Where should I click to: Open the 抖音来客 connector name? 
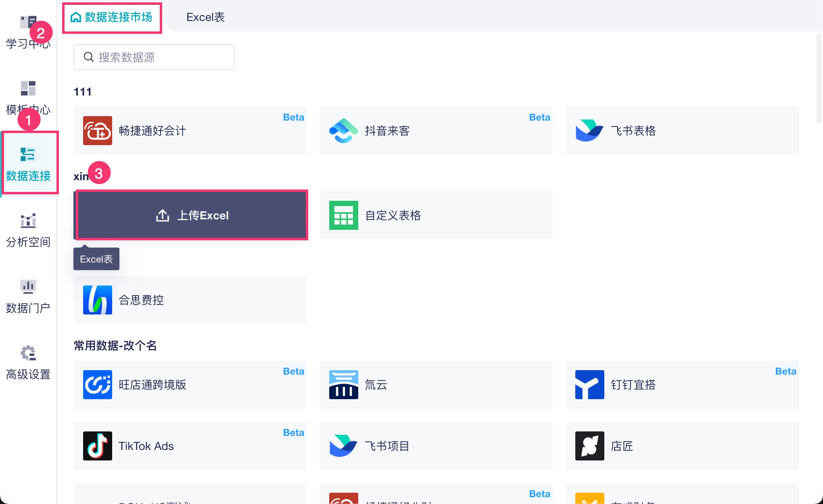click(x=387, y=131)
